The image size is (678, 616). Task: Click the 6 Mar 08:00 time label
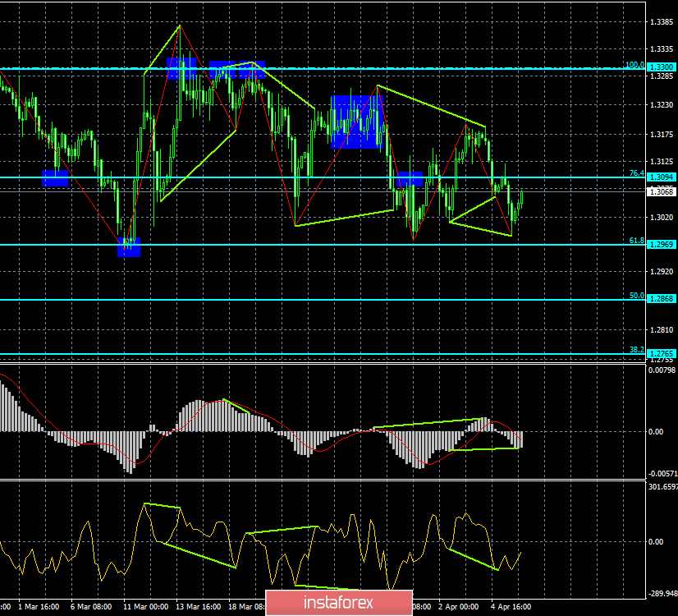91,606
